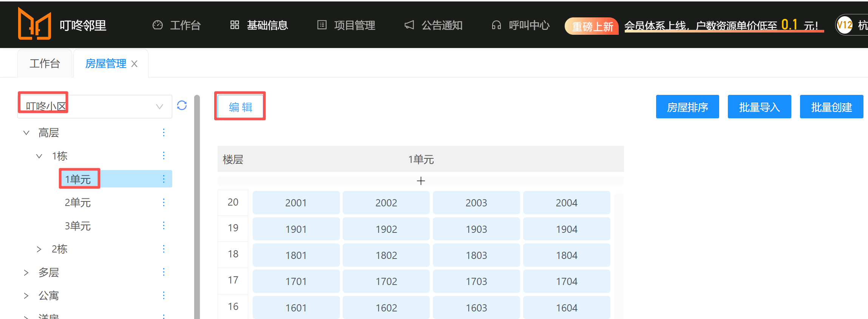
Task: Select room 1803 in the grid
Action: 476,256
